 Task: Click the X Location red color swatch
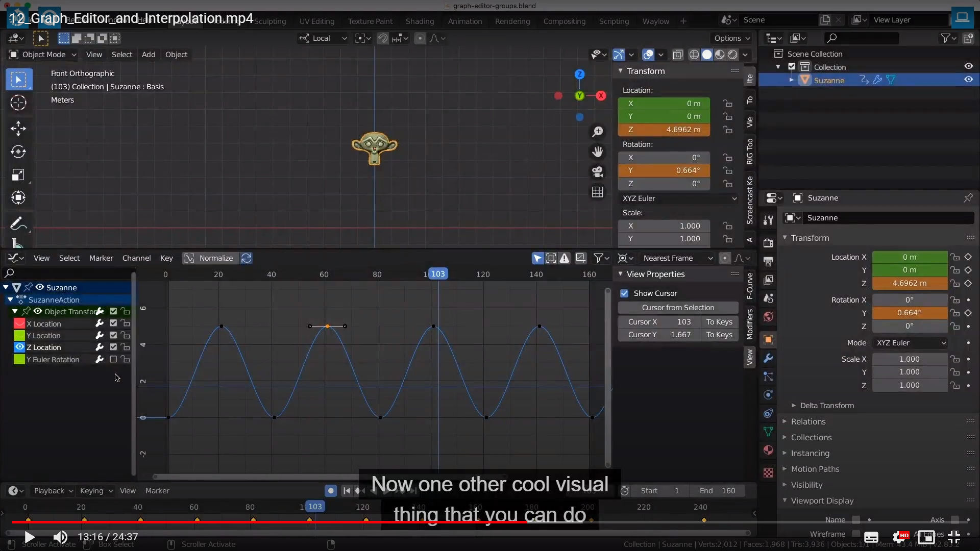(19, 323)
